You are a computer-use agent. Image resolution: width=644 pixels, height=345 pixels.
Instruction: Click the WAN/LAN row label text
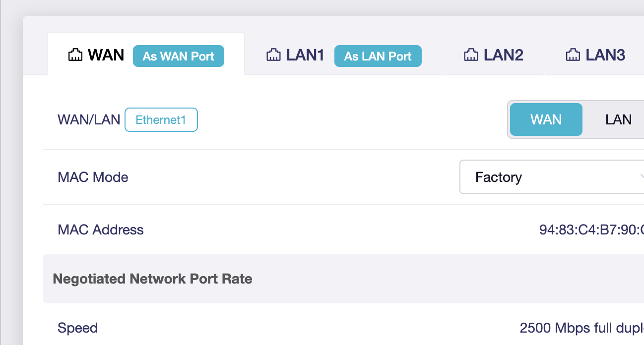[89, 119]
